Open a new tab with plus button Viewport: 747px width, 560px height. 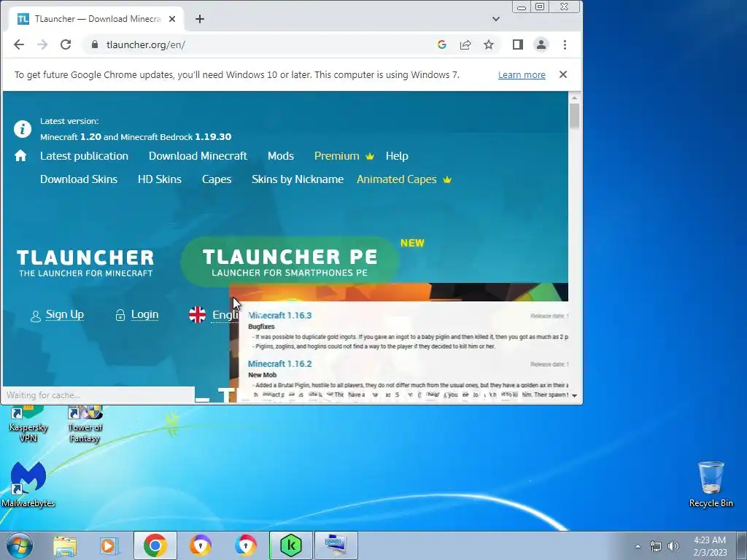[200, 19]
